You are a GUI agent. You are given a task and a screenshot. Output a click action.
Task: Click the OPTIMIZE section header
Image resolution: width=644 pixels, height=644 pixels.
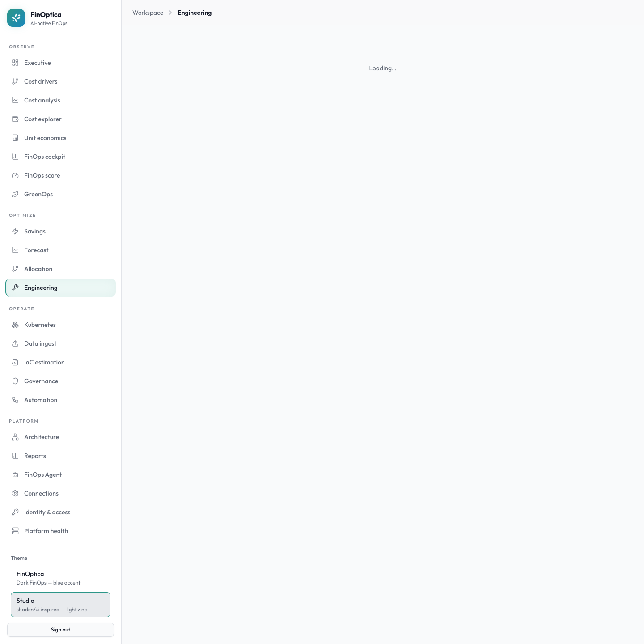(22, 215)
